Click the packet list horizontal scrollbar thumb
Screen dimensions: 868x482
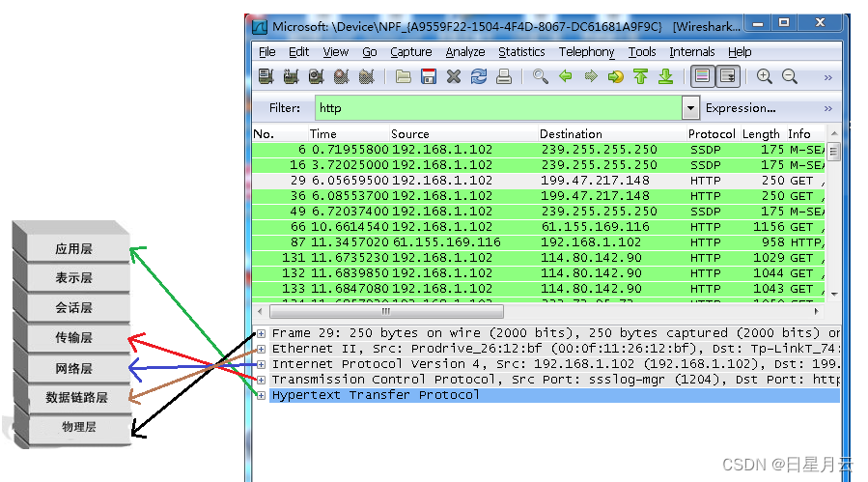tap(386, 311)
